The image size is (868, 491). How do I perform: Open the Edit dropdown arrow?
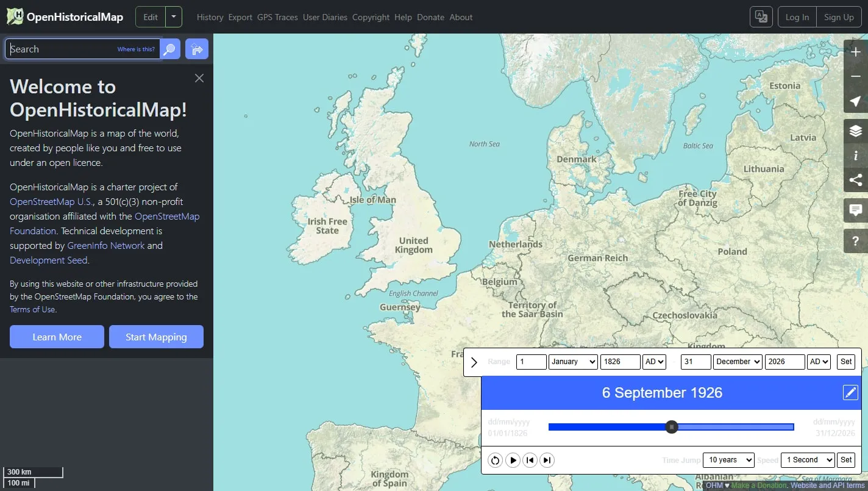click(x=174, y=17)
